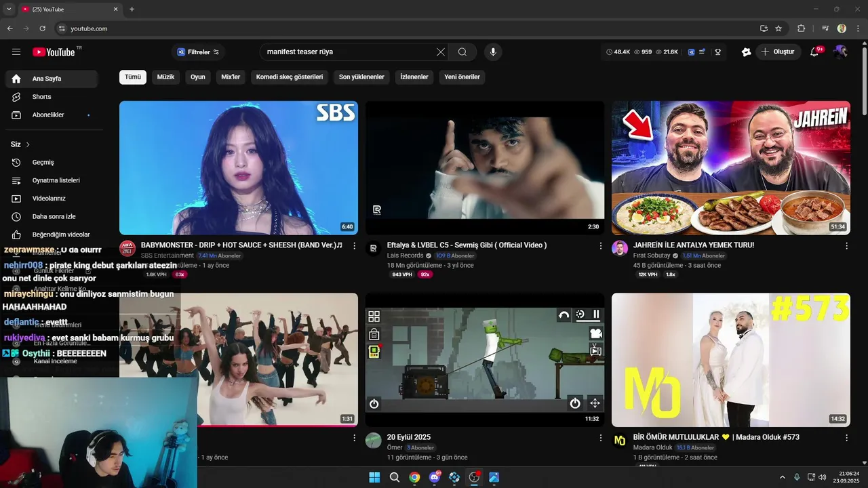Click the blue vidIQ icon in stats bar

691,52
